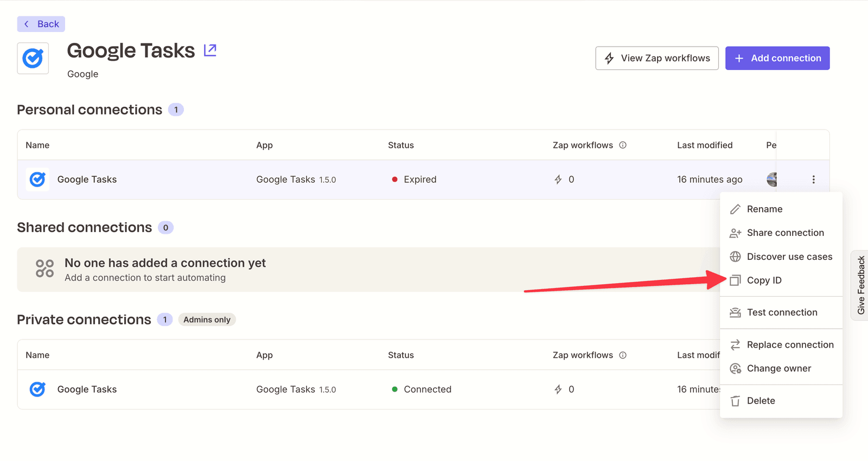This screenshot has width=868, height=461.
Task: Click Name column header in Personal connections table
Action: tap(37, 145)
